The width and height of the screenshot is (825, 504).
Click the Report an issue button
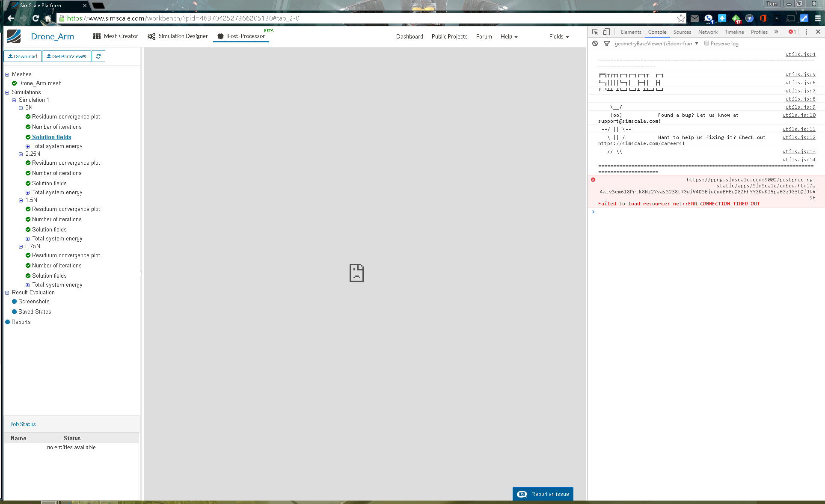[543, 494]
